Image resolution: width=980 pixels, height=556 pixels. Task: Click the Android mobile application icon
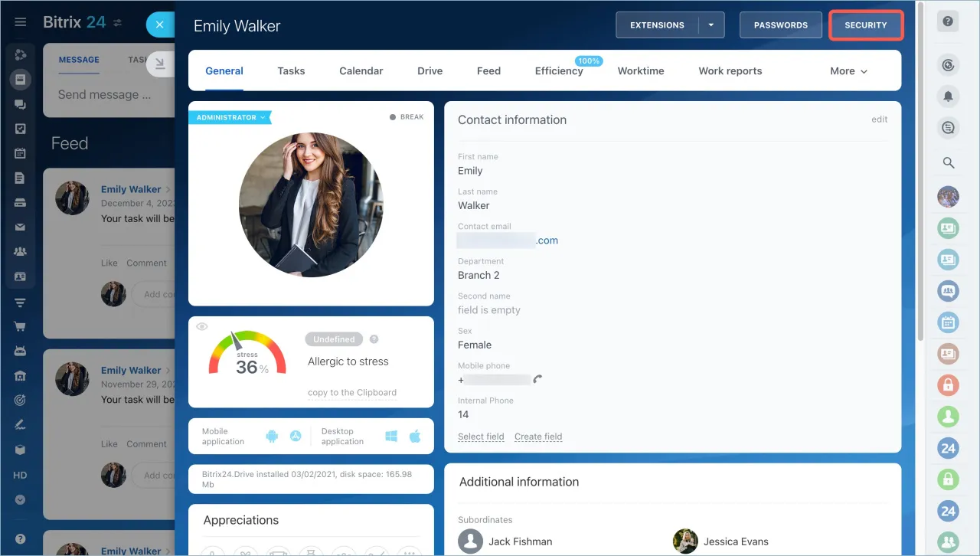(x=272, y=437)
